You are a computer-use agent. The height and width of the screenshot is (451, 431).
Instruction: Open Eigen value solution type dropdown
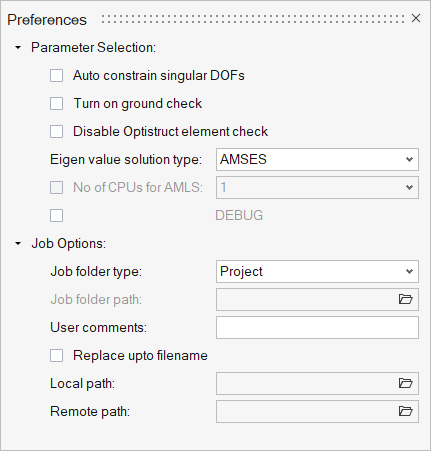pos(317,159)
